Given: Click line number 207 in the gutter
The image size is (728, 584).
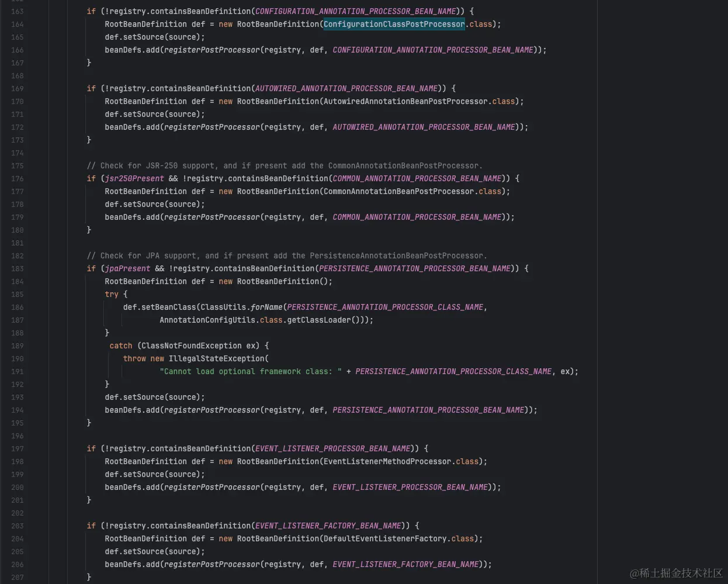Looking at the screenshot, I should tap(17, 577).
